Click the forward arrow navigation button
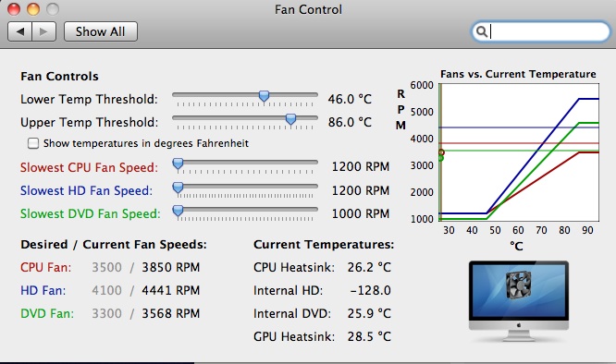The height and width of the screenshot is (364, 616). coord(44,31)
